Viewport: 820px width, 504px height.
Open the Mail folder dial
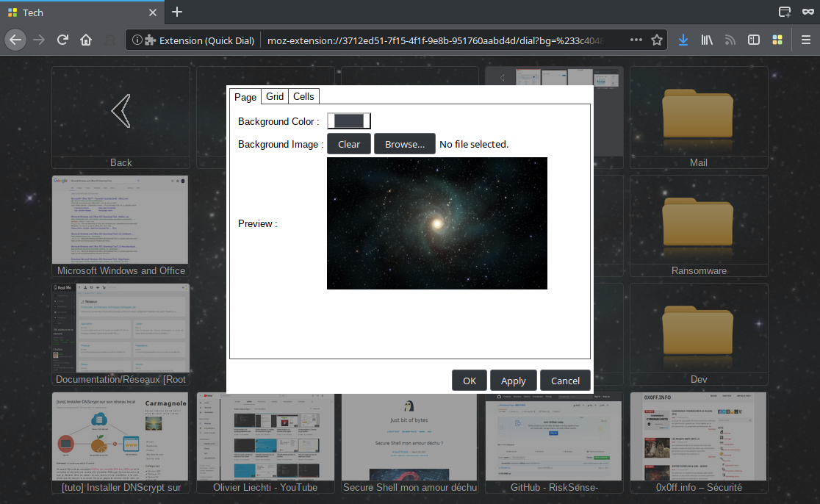click(x=698, y=118)
